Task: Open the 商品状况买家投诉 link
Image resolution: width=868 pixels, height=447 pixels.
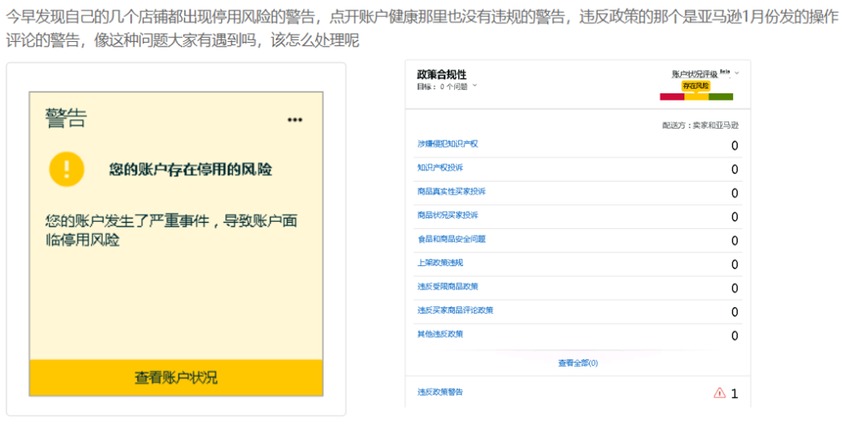Action: click(448, 215)
